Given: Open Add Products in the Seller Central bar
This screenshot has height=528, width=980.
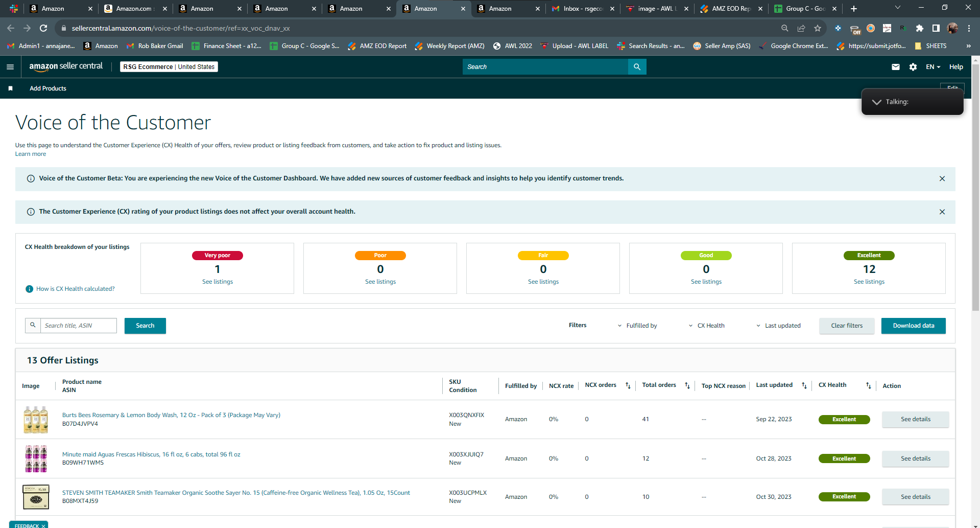Looking at the screenshot, I should [x=48, y=88].
